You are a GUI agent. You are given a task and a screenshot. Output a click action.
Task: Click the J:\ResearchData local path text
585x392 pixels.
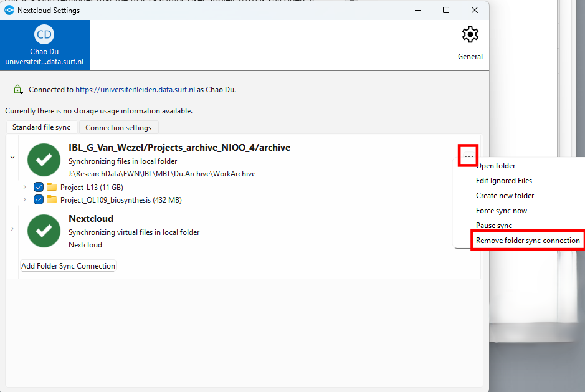pyautogui.click(x=162, y=174)
